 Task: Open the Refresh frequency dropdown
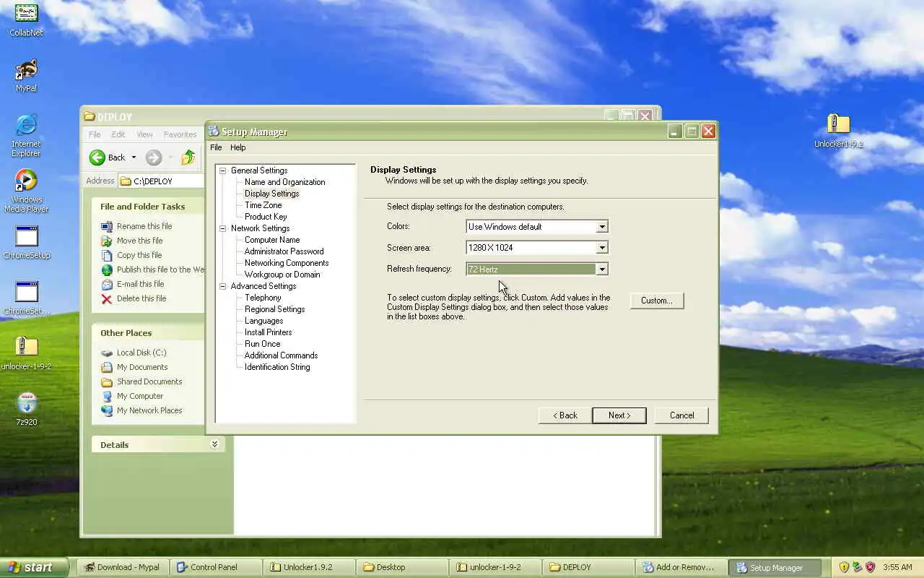pyautogui.click(x=601, y=269)
